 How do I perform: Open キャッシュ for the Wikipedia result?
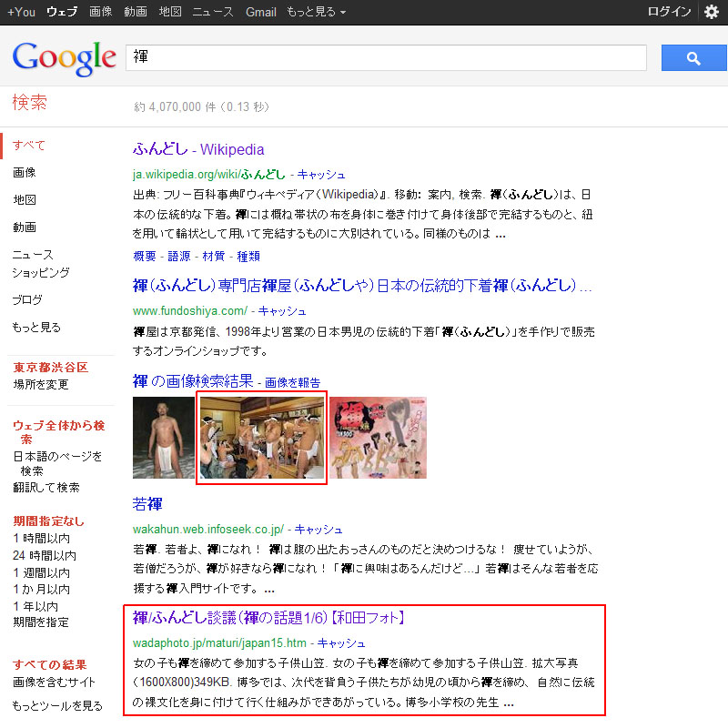point(321,175)
